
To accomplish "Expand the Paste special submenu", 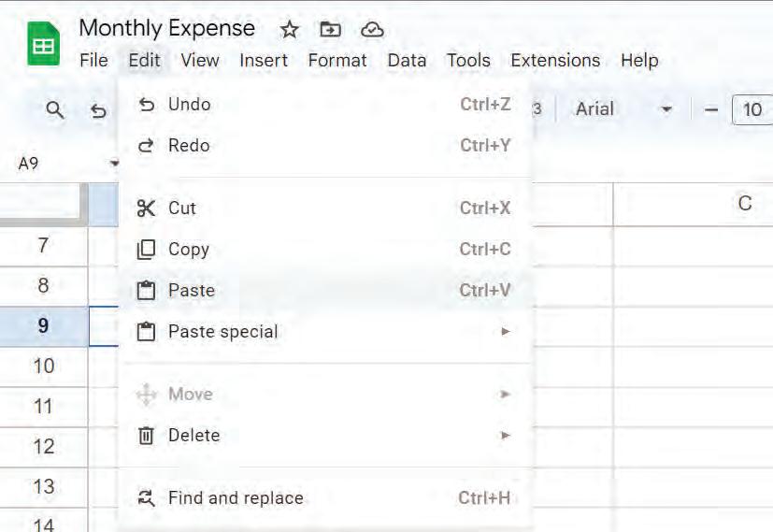I will click(x=222, y=331).
